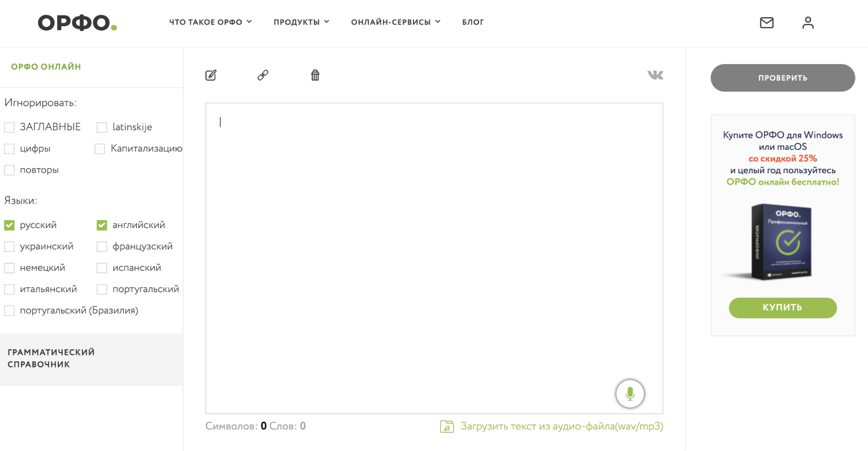This screenshot has height=451, width=868.
Task: Open the user account icon
Action: [x=807, y=23]
